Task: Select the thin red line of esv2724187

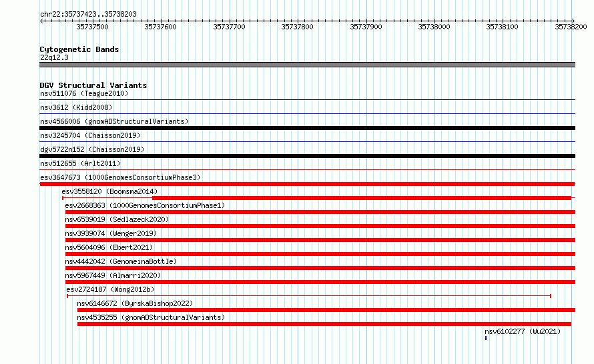Action: 309,296
